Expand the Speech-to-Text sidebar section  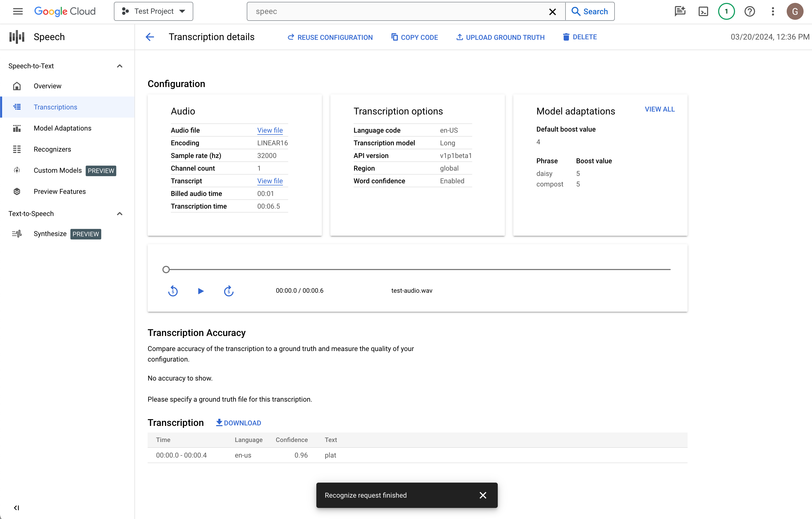tap(119, 66)
